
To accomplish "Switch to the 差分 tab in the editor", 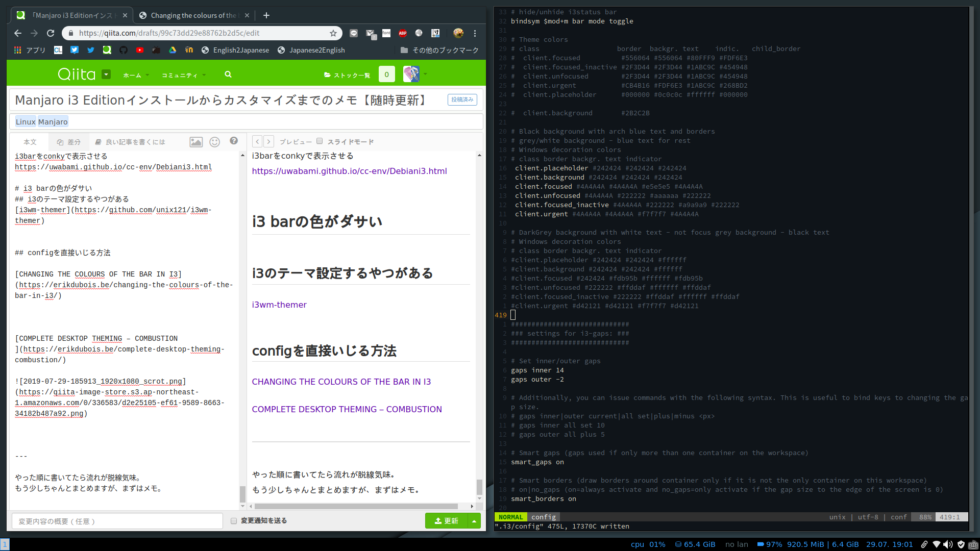I will (69, 142).
